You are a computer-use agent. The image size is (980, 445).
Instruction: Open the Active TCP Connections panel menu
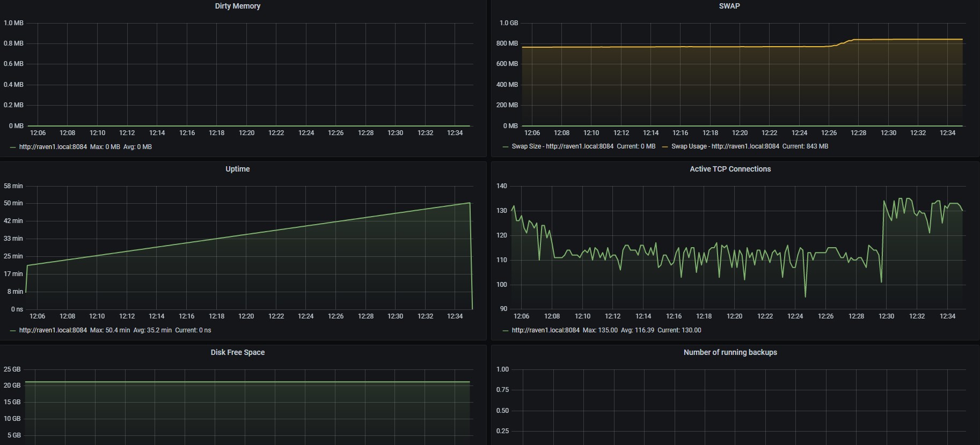point(730,169)
